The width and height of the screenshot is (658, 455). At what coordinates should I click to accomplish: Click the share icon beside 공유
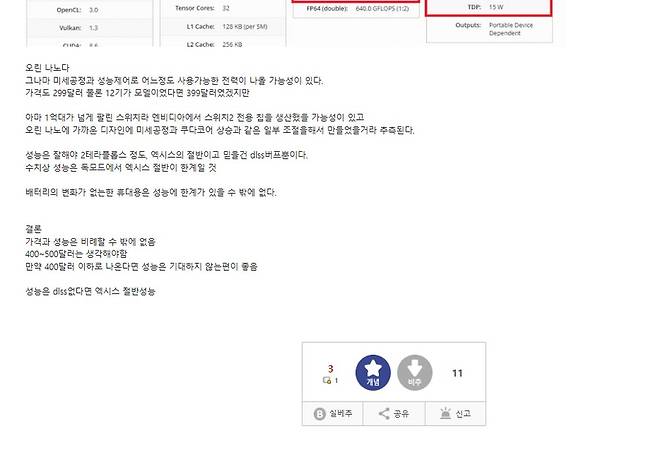[384, 413]
